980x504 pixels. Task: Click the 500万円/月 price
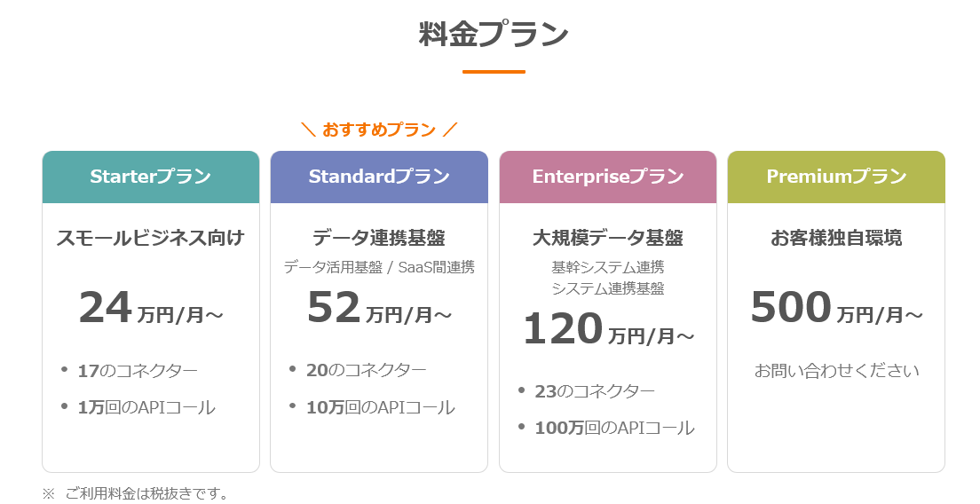click(x=836, y=309)
